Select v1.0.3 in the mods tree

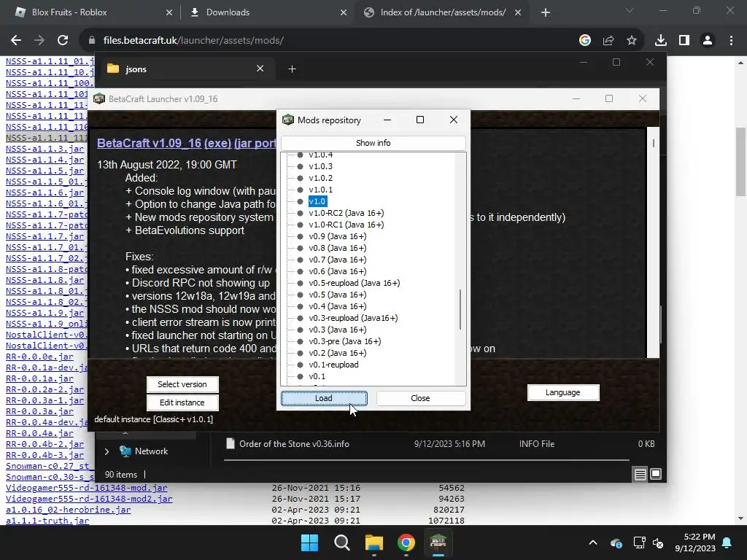tap(321, 166)
